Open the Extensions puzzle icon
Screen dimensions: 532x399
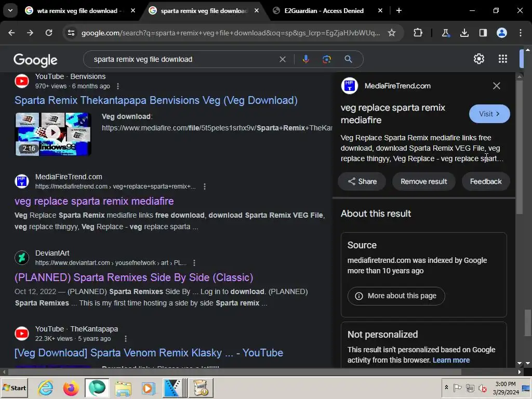click(418, 33)
